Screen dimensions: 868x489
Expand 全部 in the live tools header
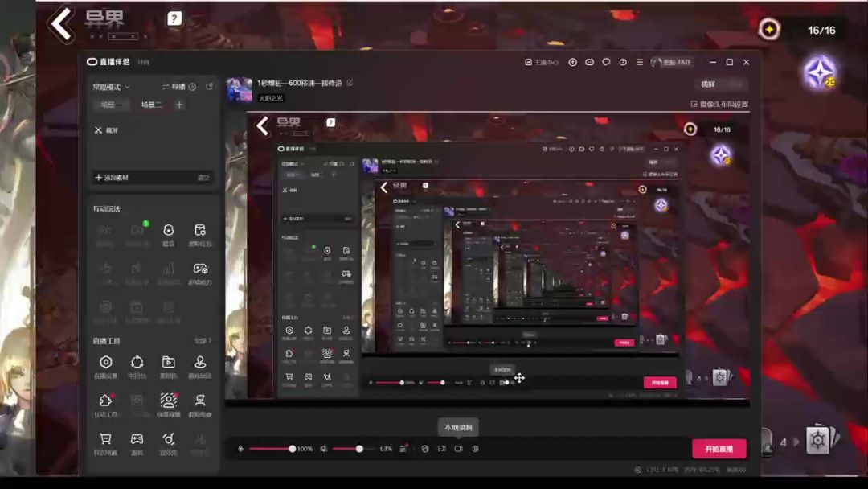(203, 341)
